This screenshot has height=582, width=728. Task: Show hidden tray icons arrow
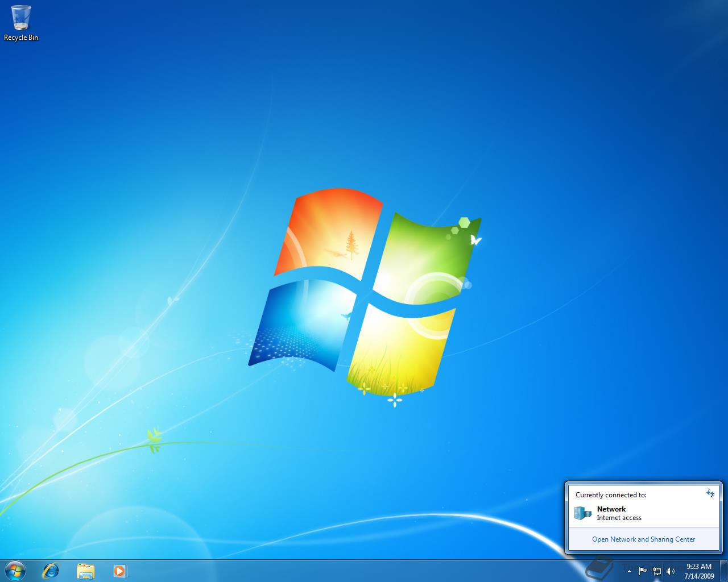click(629, 571)
